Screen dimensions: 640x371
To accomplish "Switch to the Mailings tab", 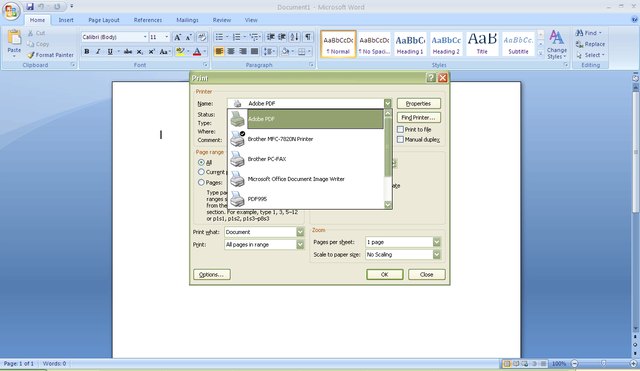I will (187, 20).
